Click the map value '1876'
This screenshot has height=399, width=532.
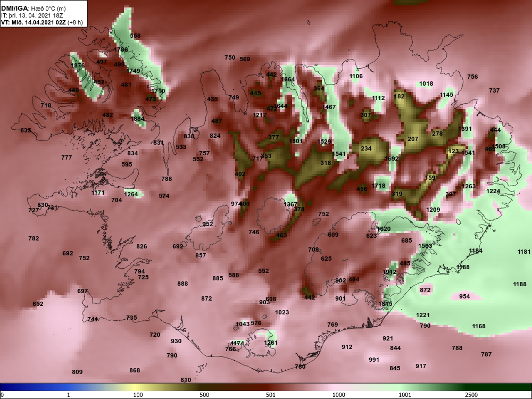tap(78, 65)
